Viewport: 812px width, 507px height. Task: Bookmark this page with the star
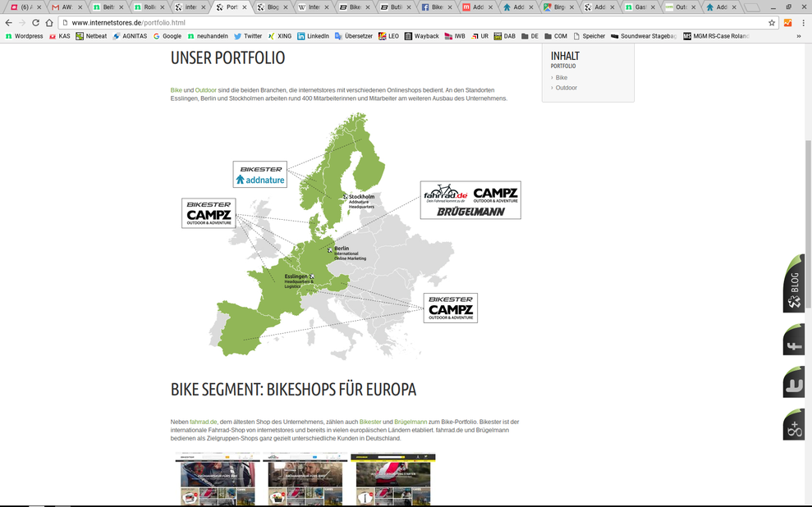pos(772,23)
